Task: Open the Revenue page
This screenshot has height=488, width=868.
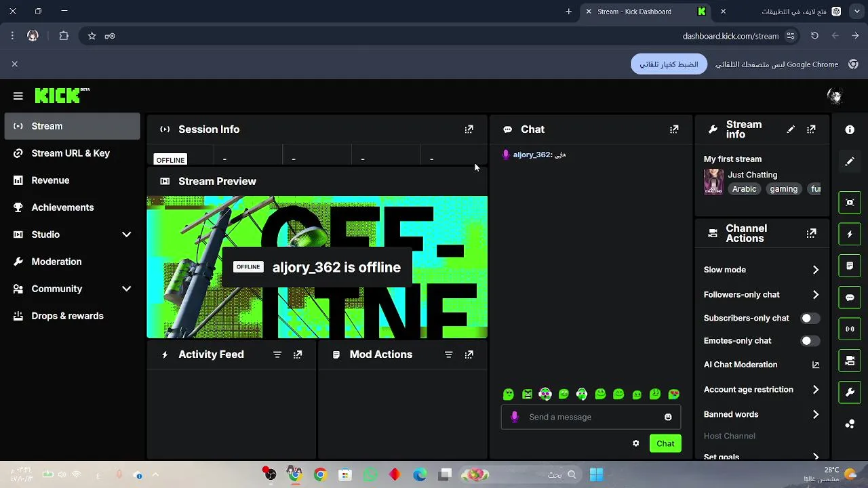Action: click(72, 180)
